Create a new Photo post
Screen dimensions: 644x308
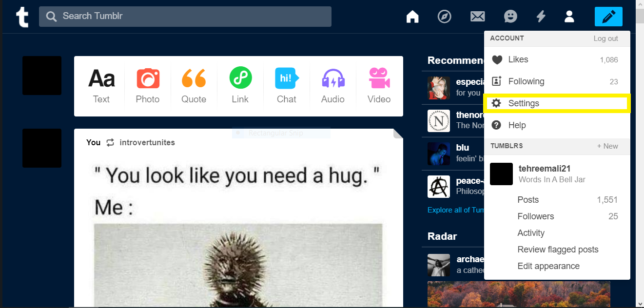(148, 86)
